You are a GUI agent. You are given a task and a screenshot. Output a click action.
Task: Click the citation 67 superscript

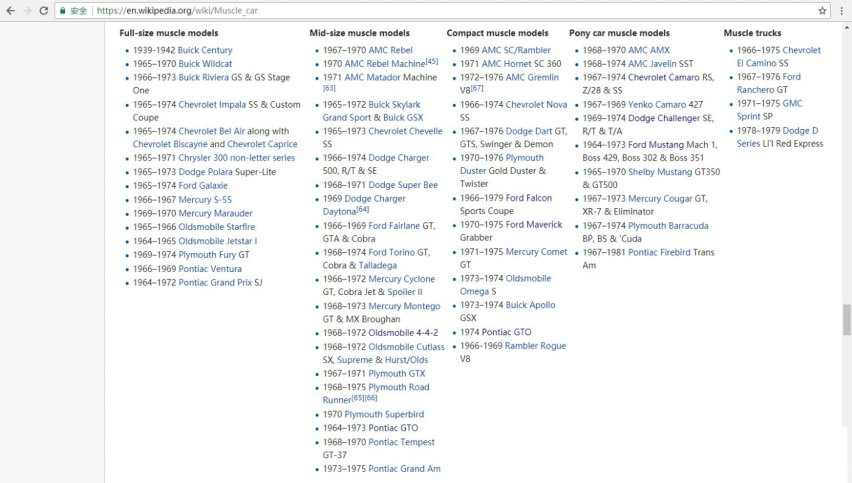477,87
